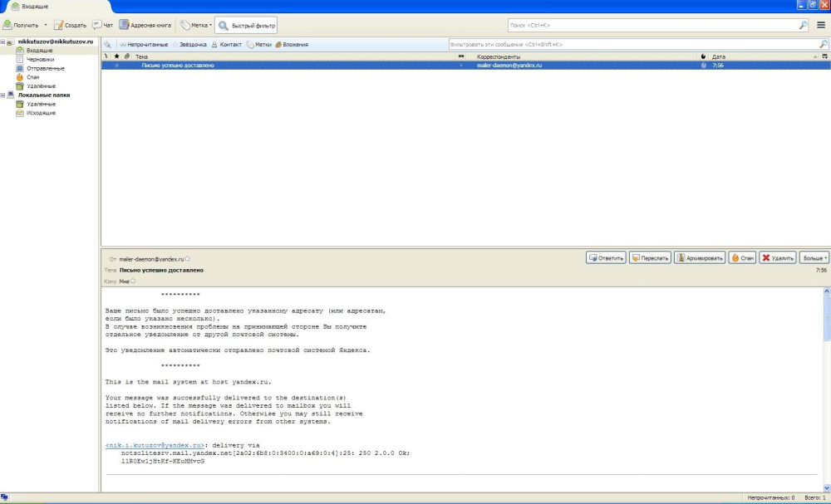Toggle the Звёздочка starred filter
The height and width of the screenshot is (504, 831).
[189, 45]
